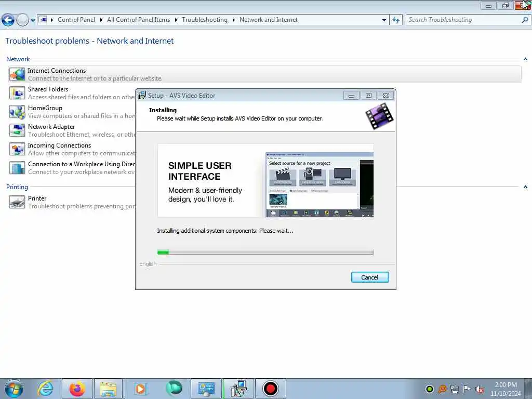The height and width of the screenshot is (399, 532).
Task: Go to Troubleshooting breadcrumb
Action: coord(205,20)
